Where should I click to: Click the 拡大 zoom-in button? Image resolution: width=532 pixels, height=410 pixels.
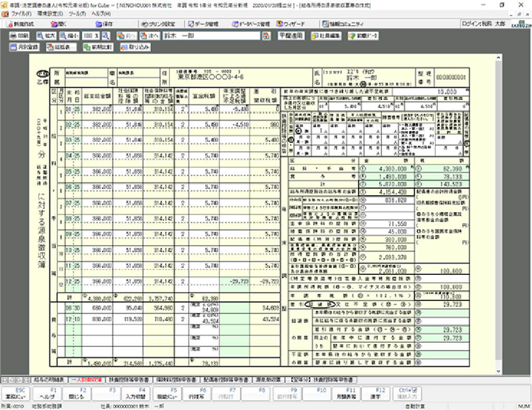click(46, 35)
